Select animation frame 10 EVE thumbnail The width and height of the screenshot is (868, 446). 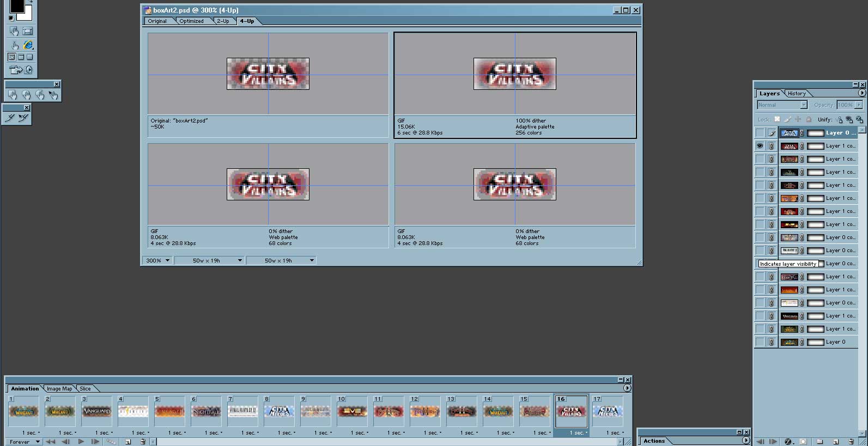pyautogui.click(x=352, y=412)
